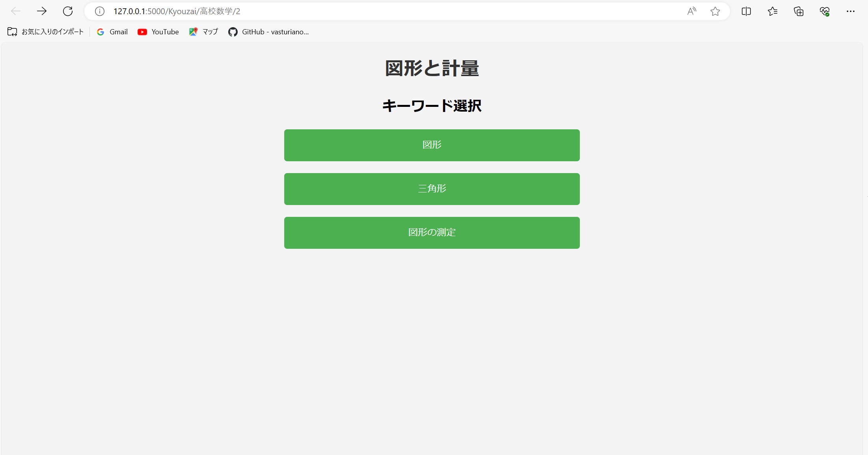
Task: Open Collections panel
Action: (x=799, y=11)
